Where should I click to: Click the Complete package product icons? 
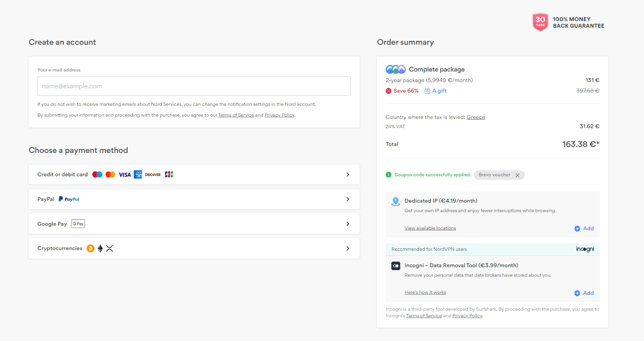click(396, 69)
